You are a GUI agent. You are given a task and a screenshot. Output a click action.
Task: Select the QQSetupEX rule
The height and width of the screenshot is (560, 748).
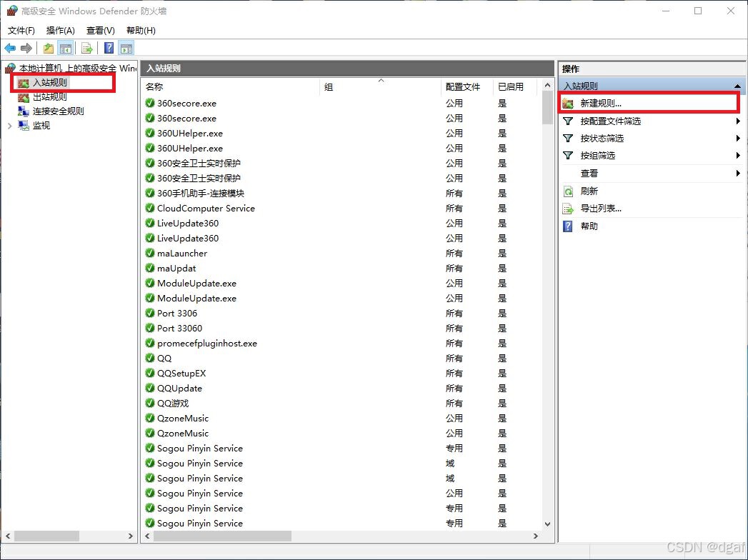click(x=181, y=374)
